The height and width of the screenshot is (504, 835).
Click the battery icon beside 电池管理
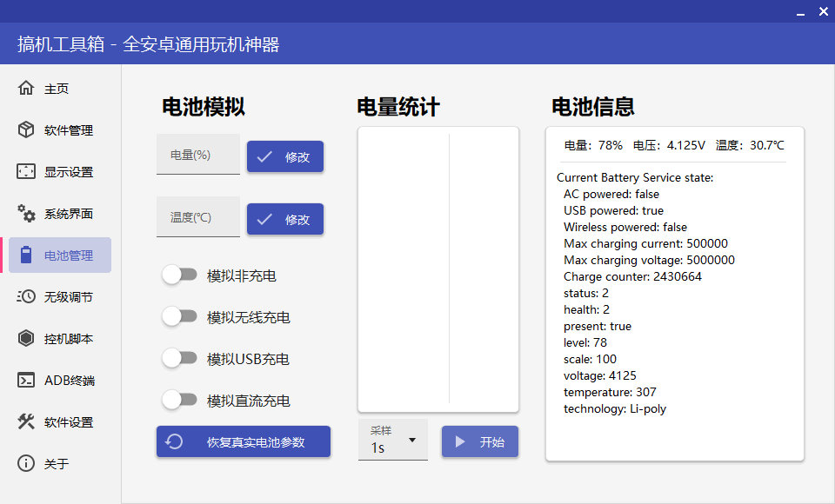click(25, 255)
